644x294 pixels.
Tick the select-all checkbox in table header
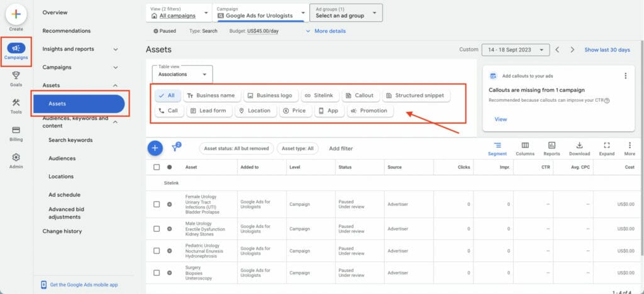[157, 167]
